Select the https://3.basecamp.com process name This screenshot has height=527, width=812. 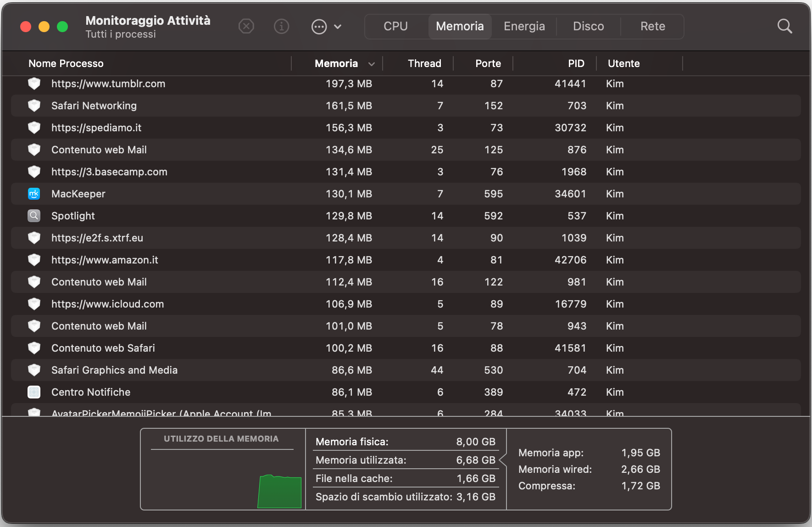click(109, 172)
